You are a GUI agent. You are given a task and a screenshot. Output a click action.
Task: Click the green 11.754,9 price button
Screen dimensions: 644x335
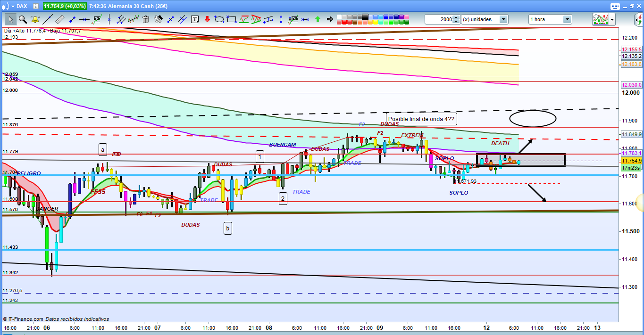pos(65,6)
